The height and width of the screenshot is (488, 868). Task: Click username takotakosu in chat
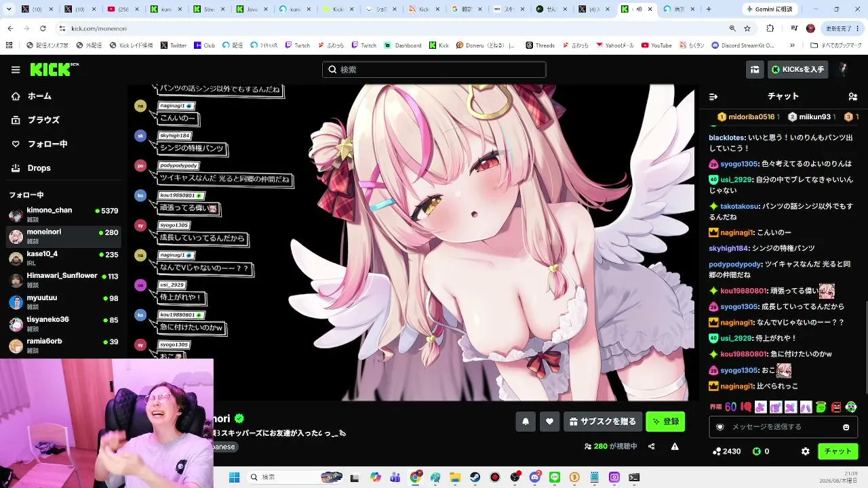tap(740, 206)
